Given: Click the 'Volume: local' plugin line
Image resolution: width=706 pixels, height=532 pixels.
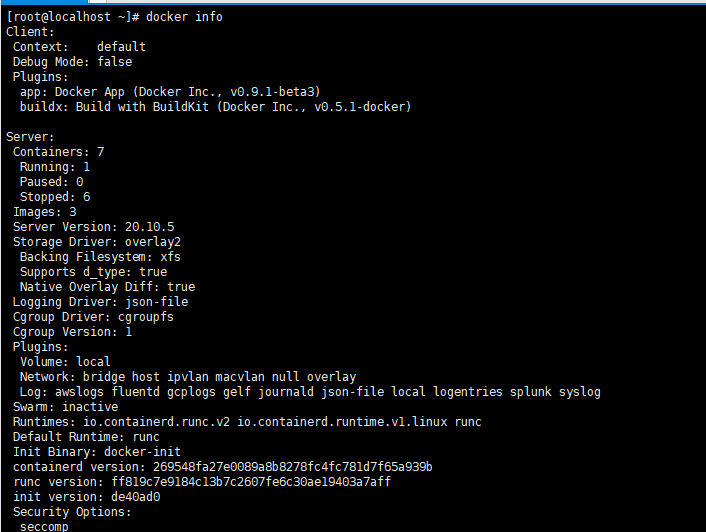Looking at the screenshot, I should click(x=65, y=362).
